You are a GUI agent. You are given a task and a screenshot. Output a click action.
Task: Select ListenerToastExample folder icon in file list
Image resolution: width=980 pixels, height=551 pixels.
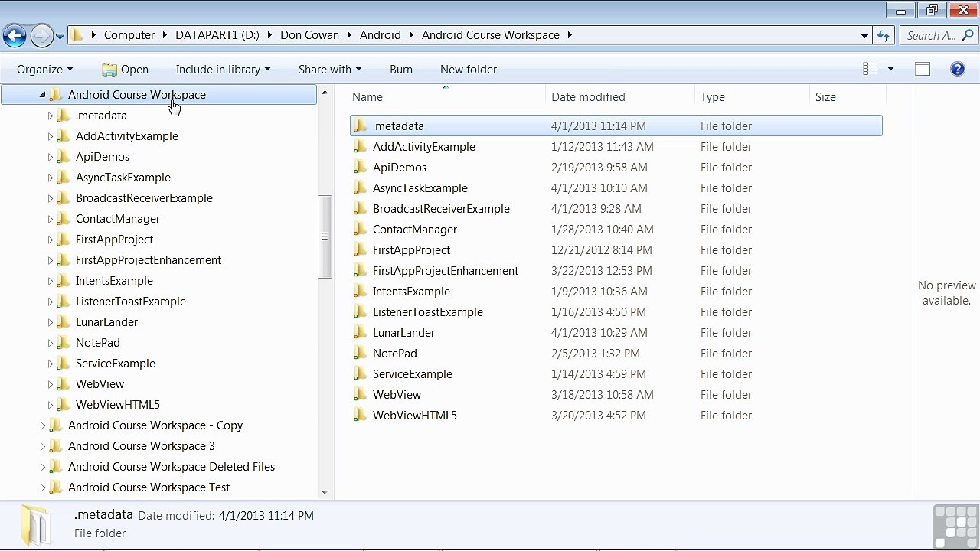point(361,312)
